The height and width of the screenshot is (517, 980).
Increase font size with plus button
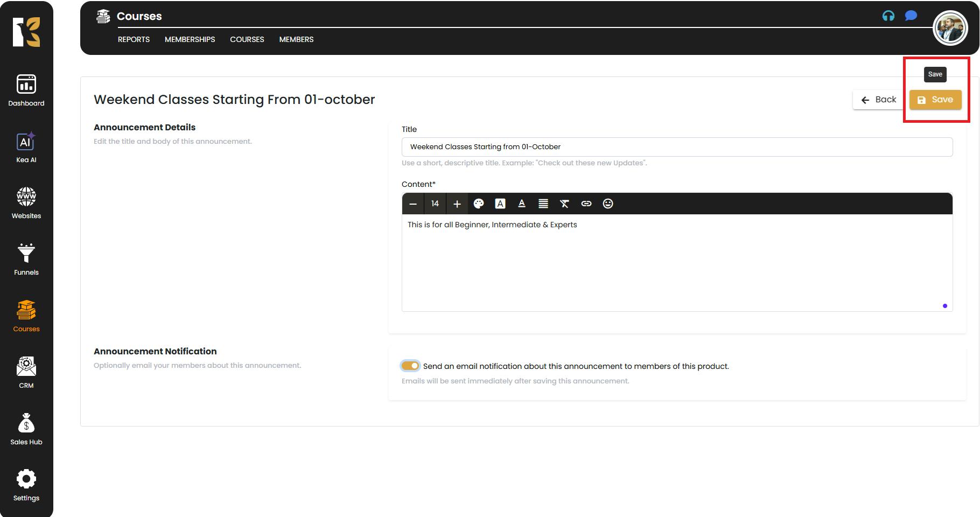coord(457,204)
